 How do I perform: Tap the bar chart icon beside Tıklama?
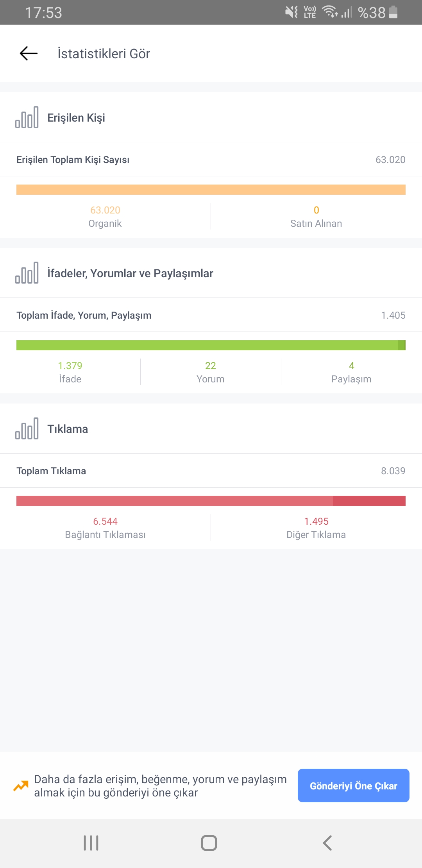(x=27, y=429)
